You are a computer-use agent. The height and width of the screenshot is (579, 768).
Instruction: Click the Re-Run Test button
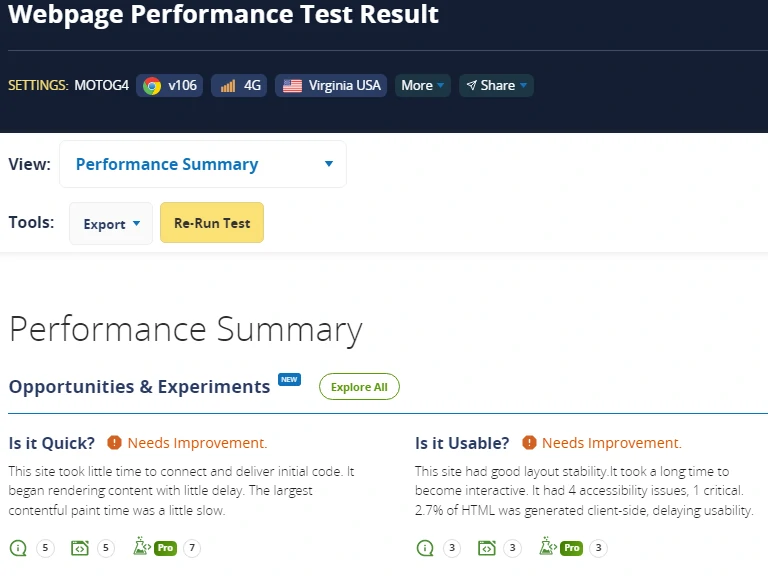click(x=212, y=223)
